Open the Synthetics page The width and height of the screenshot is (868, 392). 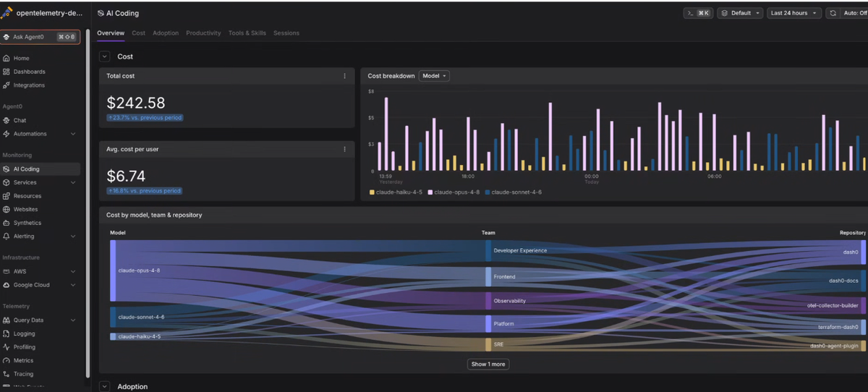27,223
